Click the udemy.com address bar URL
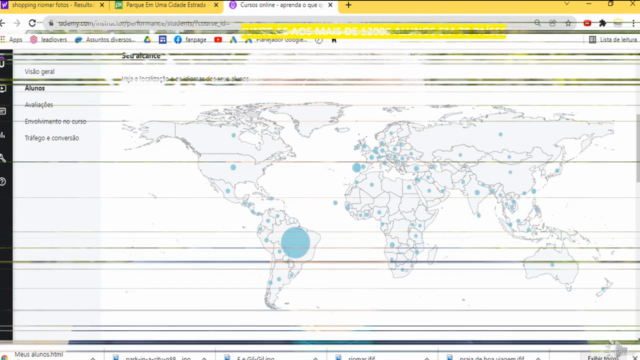Screen dimensions: 640x360 [x=144, y=23]
